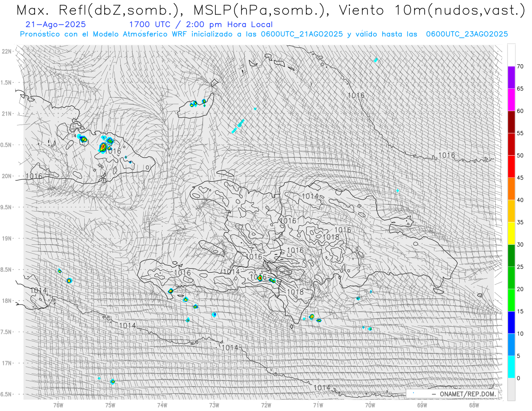Click the '72W' longitude label
Screen dimensions: 532x411
[266, 405]
